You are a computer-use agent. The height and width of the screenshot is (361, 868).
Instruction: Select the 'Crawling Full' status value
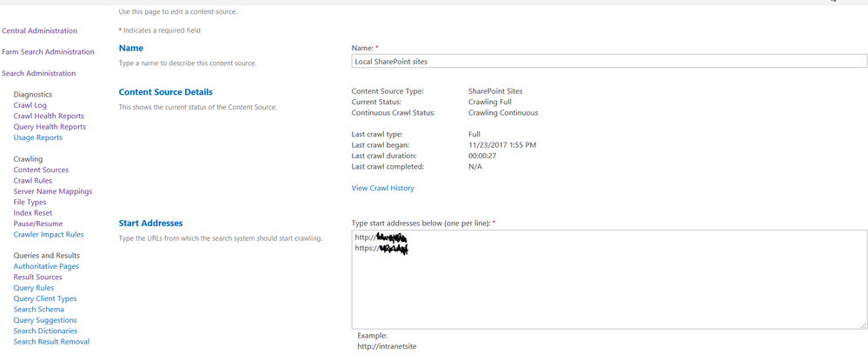(490, 102)
